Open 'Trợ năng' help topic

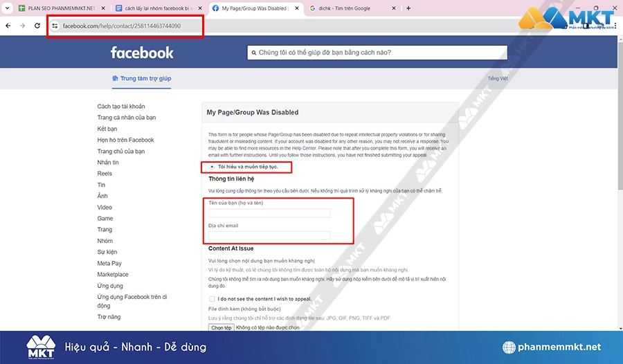tap(109, 317)
